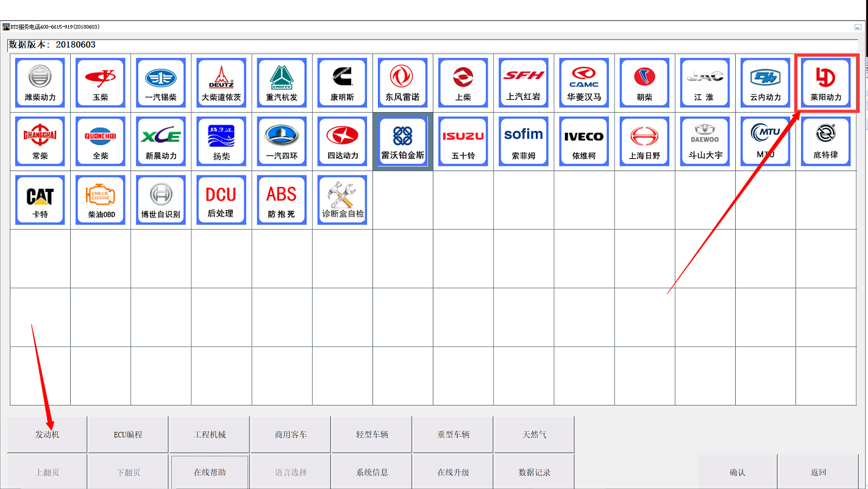868x489 pixels.
Task: Click the 语言选择 language button
Action: pos(291,472)
